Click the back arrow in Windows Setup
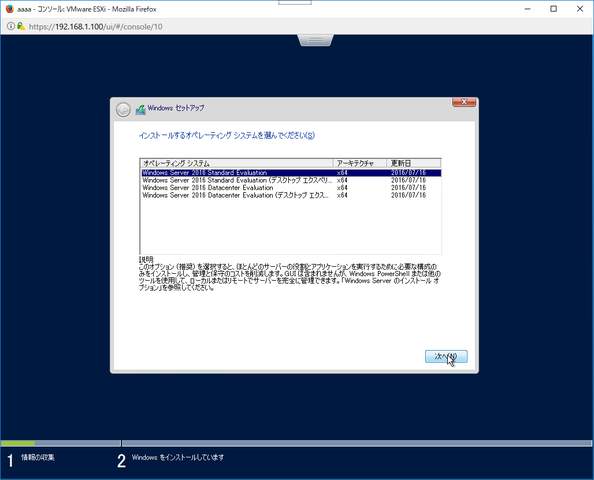This screenshot has width=594, height=480. point(123,109)
